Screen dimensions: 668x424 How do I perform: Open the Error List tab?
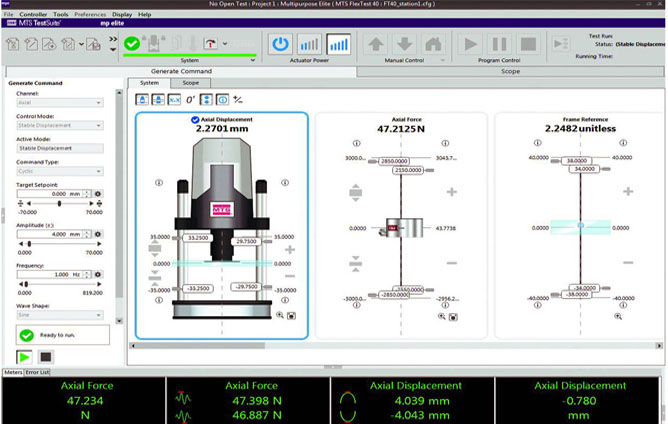point(38,372)
